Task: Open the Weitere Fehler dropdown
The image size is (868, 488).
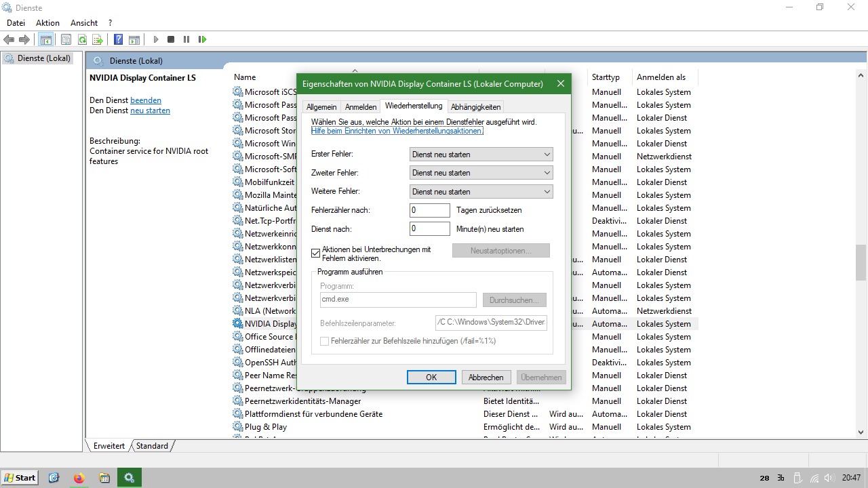Action: coord(481,192)
